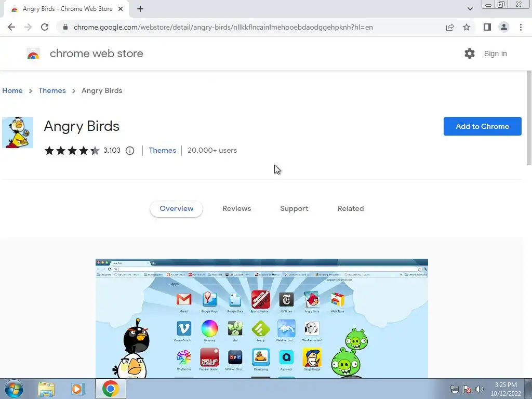Viewport: 532px width, 399px height.
Task: Click the Chrome taskbar icon
Action: [110, 389]
